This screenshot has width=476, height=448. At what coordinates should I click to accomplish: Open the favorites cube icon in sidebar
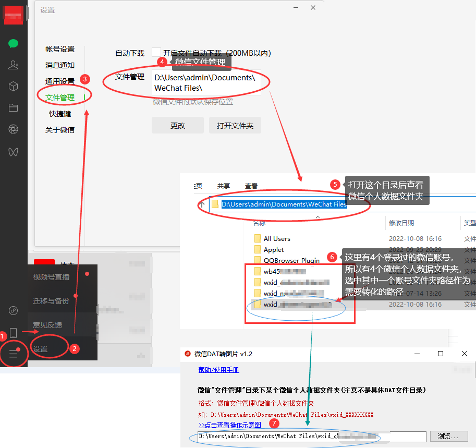coord(13,87)
